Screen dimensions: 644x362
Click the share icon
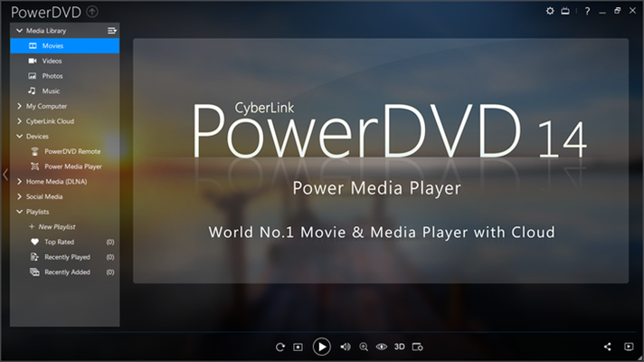[608, 347]
